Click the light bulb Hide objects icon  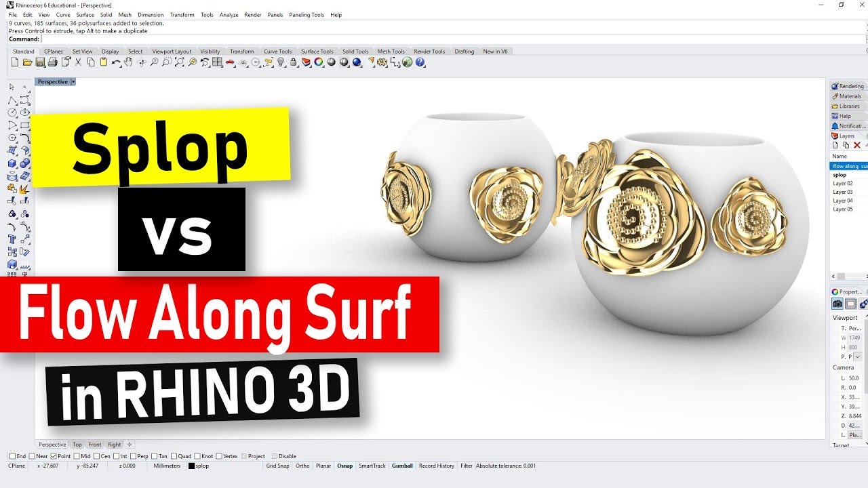point(281,62)
